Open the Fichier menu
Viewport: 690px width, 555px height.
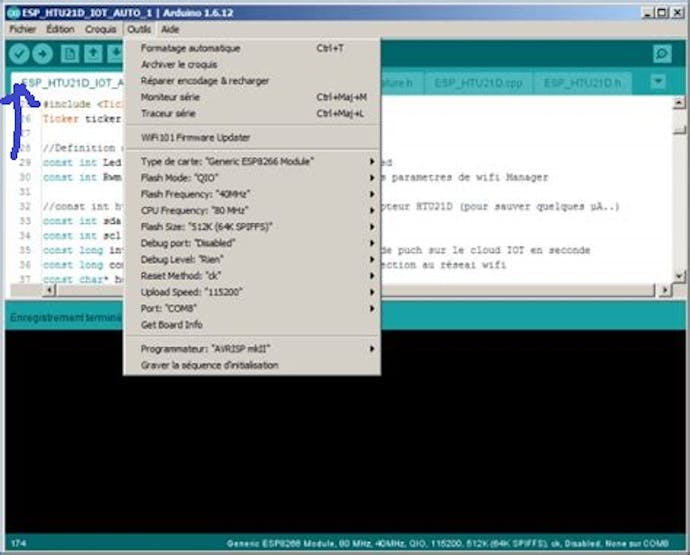point(22,29)
